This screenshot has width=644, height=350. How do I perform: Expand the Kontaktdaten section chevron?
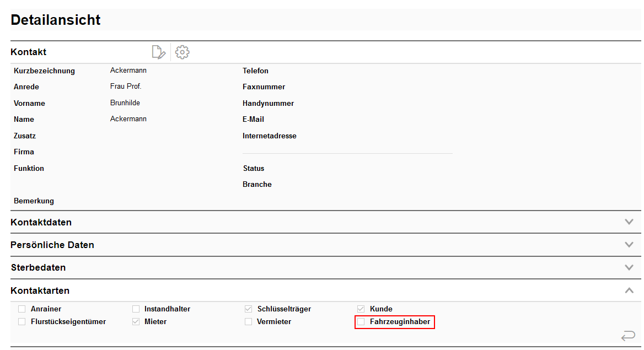coord(629,222)
